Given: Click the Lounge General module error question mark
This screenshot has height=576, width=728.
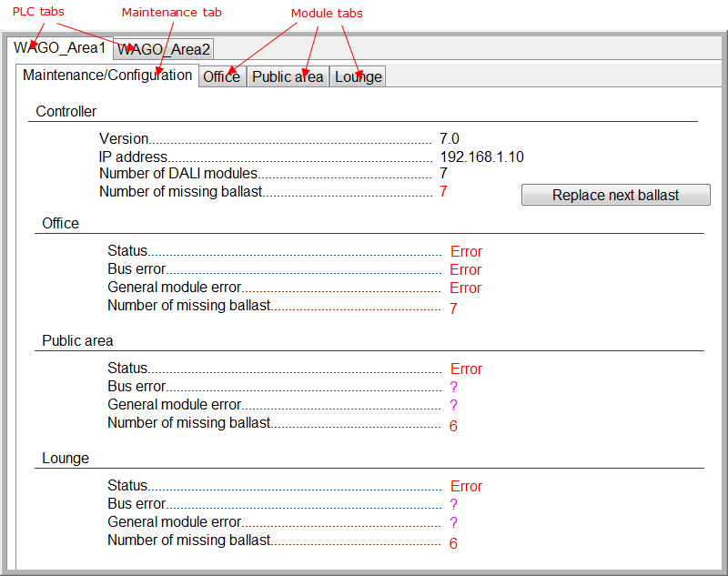Looking at the screenshot, I should pyautogui.click(x=453, y=523).
